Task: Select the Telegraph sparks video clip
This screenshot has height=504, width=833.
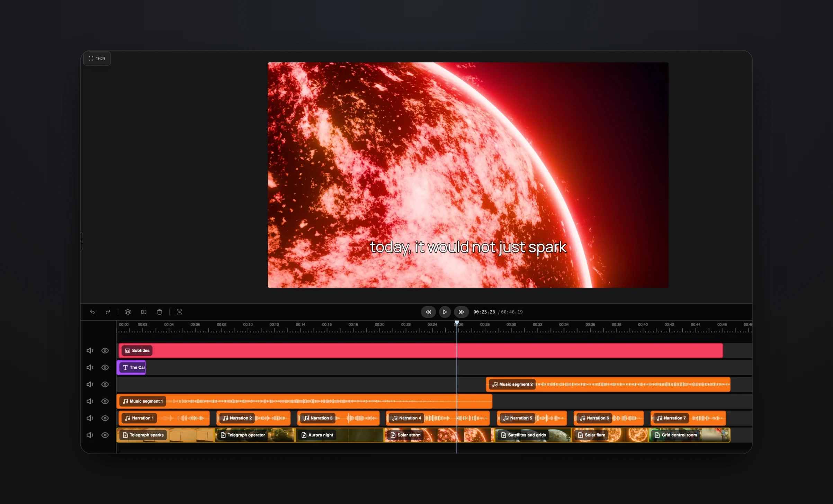Action: 165,435
